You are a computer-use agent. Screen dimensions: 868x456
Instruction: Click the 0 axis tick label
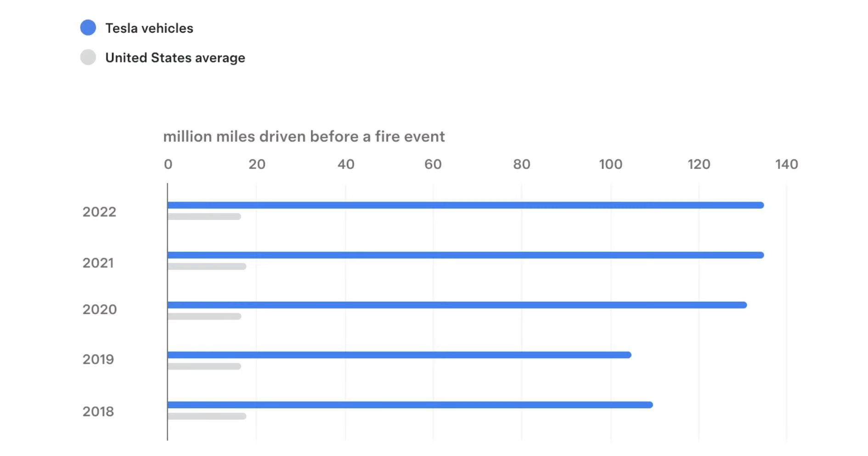click(x=168, y=164)
